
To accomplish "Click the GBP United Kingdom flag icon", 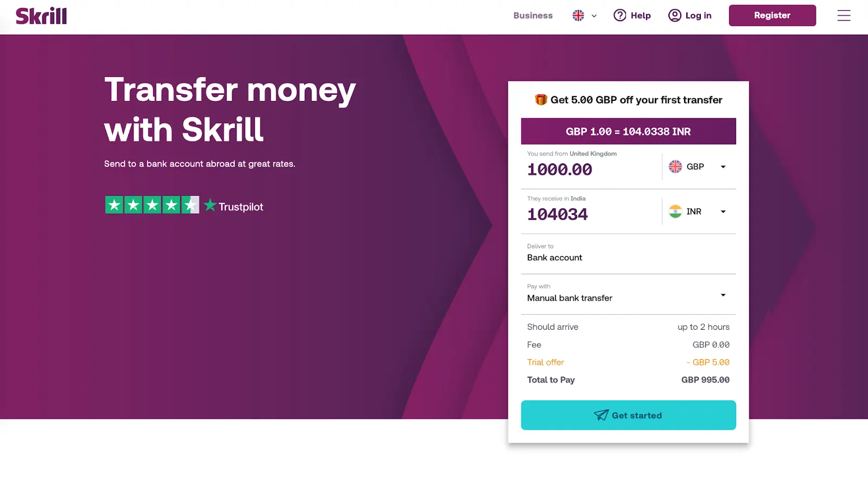I will coord(675,167).
